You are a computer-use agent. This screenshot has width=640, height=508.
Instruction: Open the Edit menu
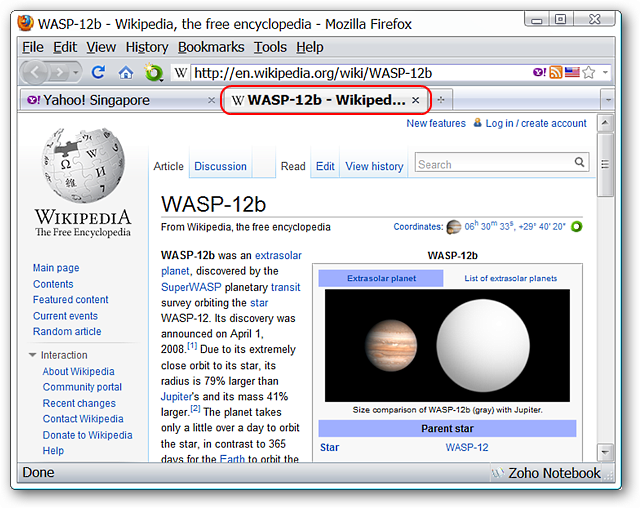[64, 47]
